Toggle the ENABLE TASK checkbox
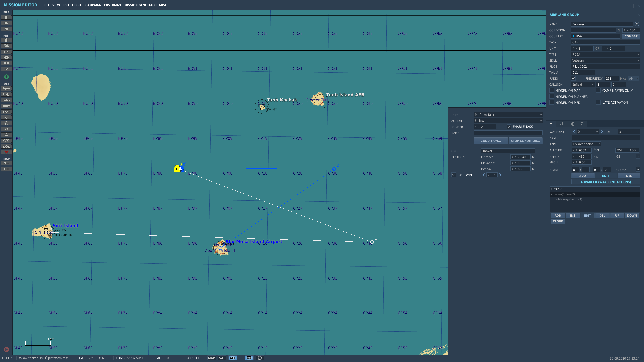 509,127
